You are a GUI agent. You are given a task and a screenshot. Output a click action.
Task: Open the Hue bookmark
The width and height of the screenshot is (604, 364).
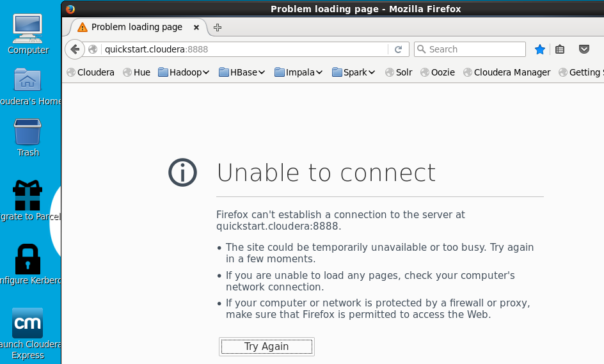(x=137, y=72)
